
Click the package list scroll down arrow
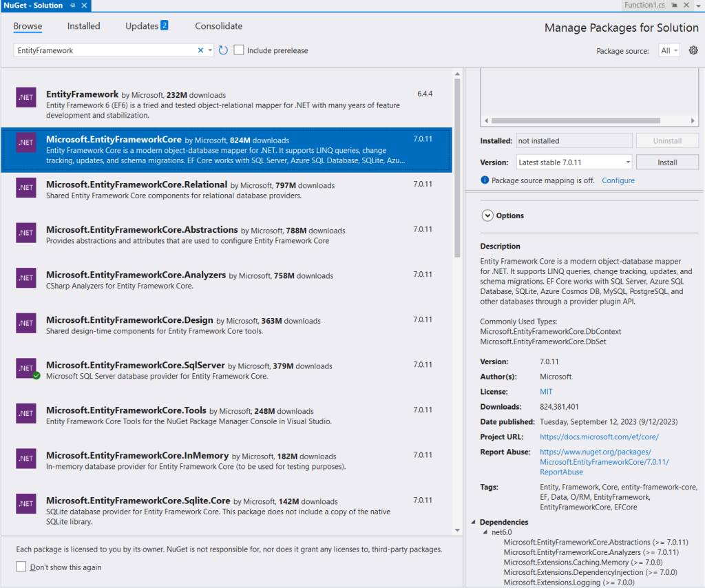[x=457, y=530]
